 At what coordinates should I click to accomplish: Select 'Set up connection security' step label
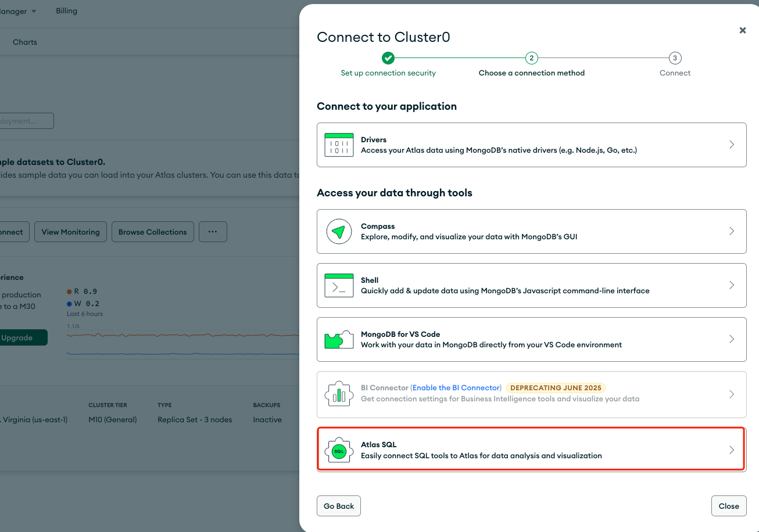pyautogui.click(x=388, y=73)
